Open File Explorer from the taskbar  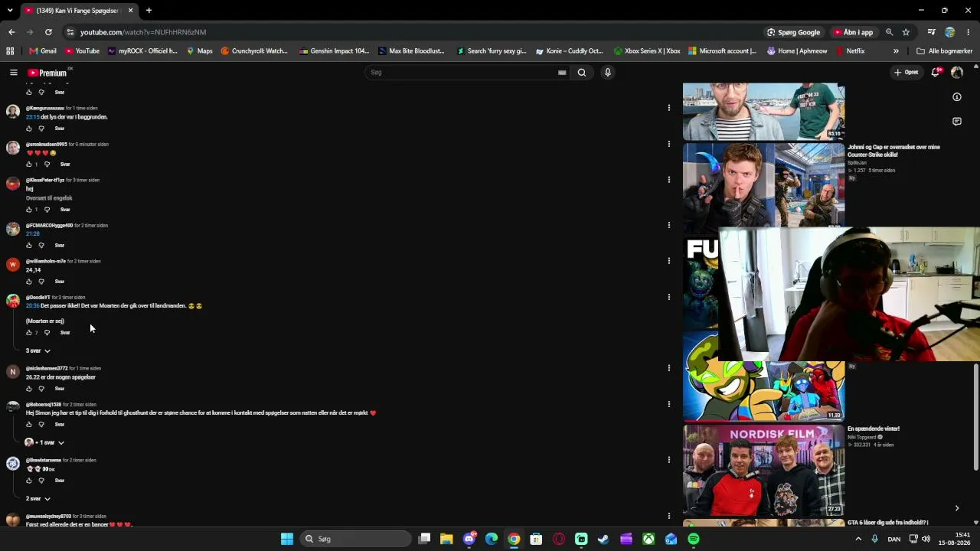tap(446, 539)
